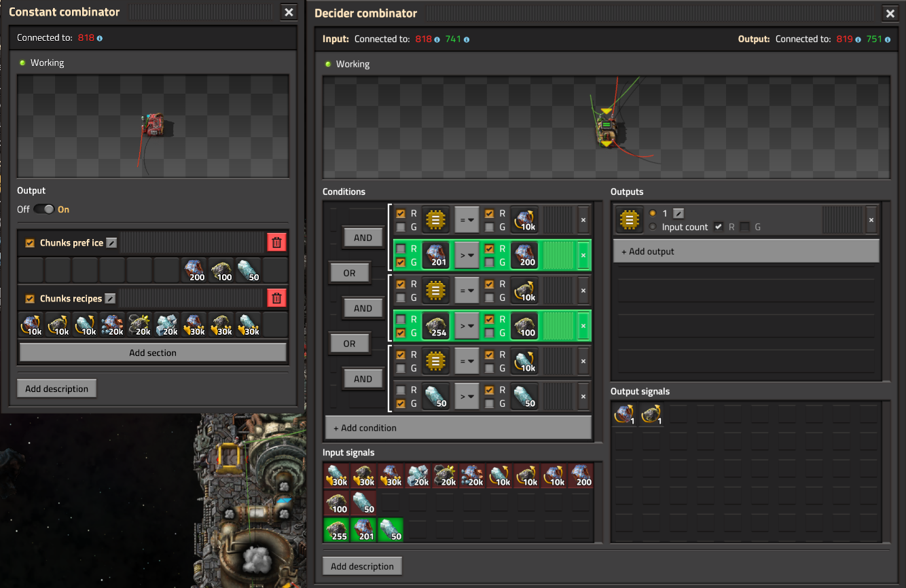The height and width of the screenshot is (588, 906).
Task: Click the Add section button
Action: pos(153,352)
